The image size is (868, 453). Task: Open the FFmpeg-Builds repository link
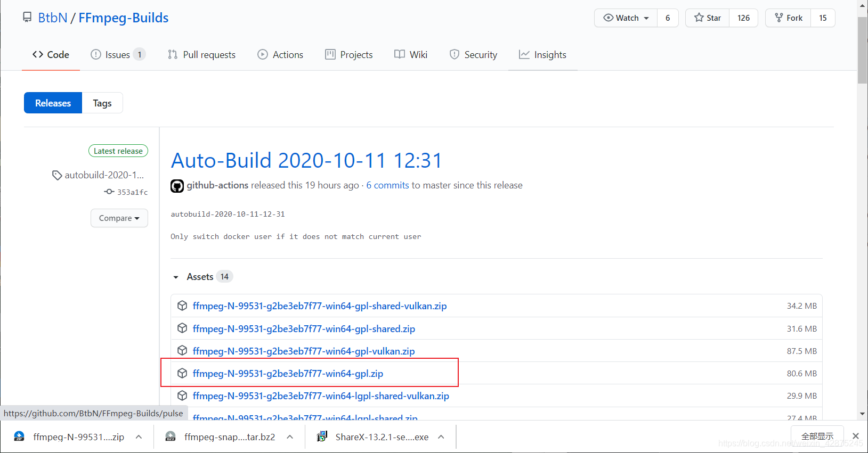pos(124,18)
